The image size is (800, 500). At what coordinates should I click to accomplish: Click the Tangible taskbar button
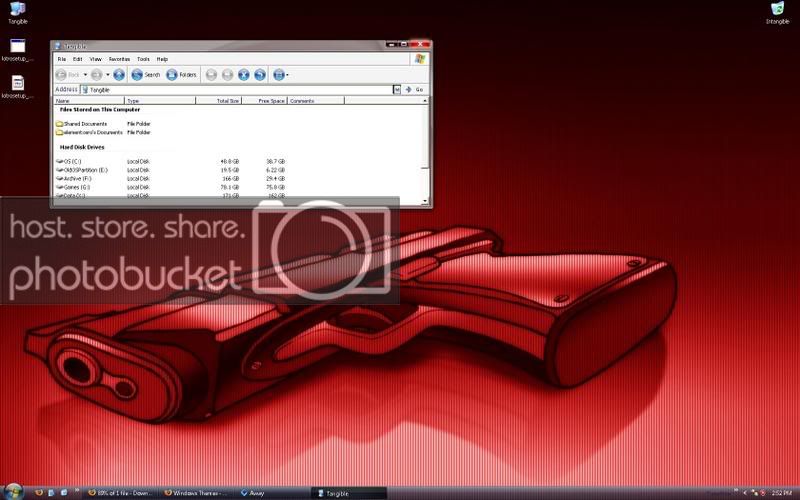(x=350, y=493)
